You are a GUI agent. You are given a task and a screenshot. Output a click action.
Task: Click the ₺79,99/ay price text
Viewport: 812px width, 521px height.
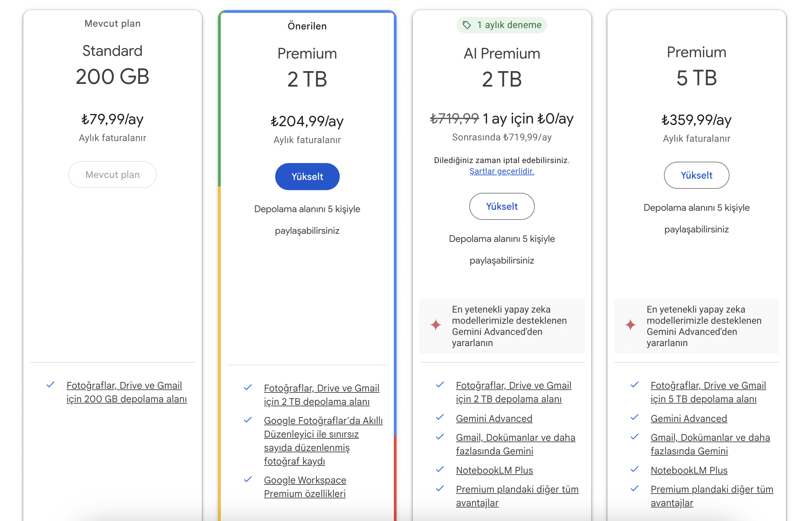click(x=113, y=119)
